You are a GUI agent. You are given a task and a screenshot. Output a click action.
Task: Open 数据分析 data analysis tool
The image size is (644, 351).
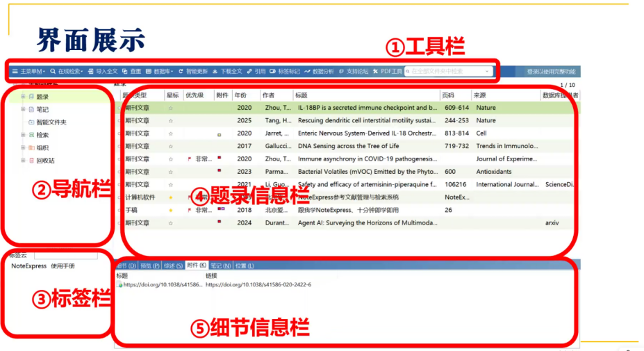click(x=319, y=71)
